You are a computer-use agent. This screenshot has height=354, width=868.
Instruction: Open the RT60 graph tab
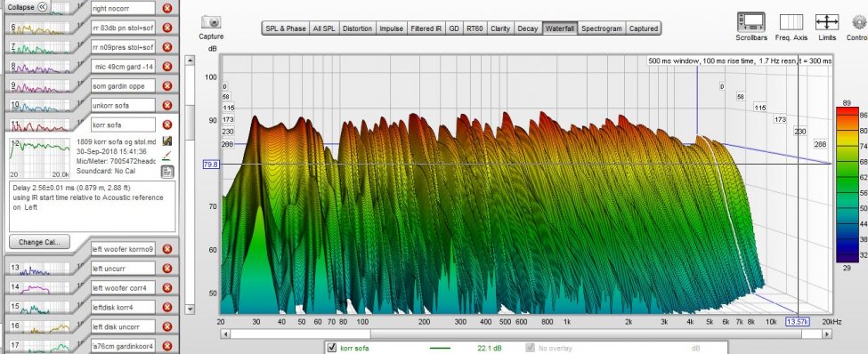coord(474,28)
